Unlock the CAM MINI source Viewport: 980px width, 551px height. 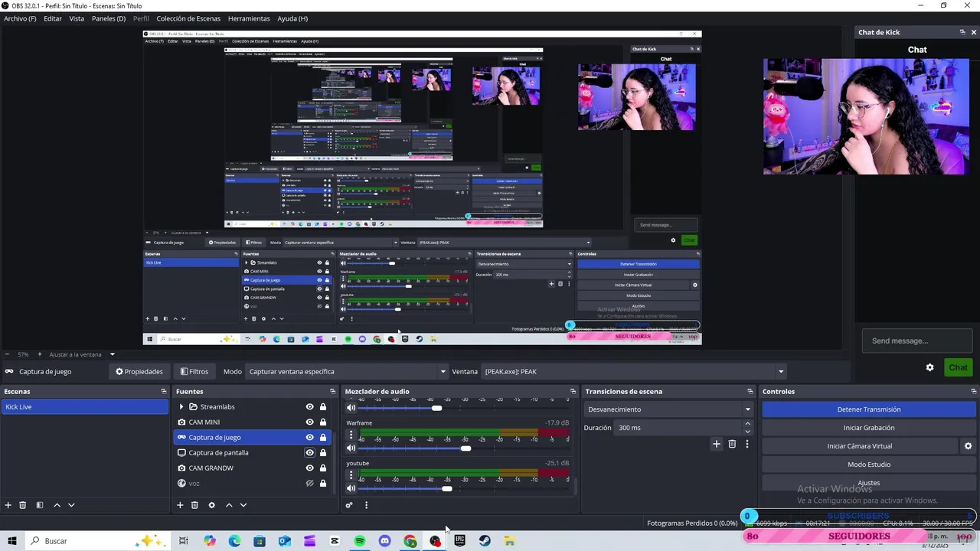pos(323,422)
